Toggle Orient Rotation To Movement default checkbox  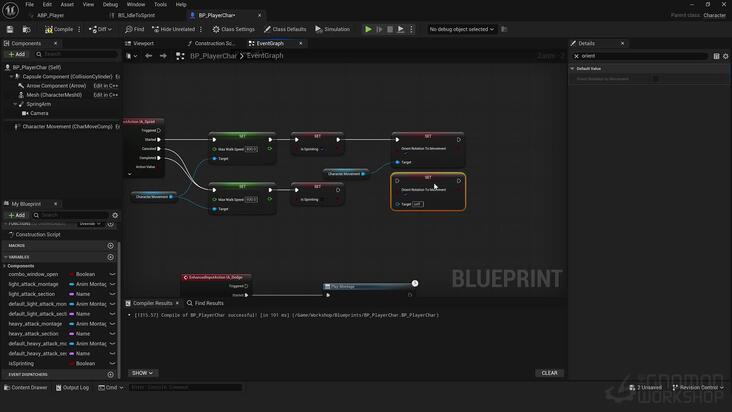[655, 79]
